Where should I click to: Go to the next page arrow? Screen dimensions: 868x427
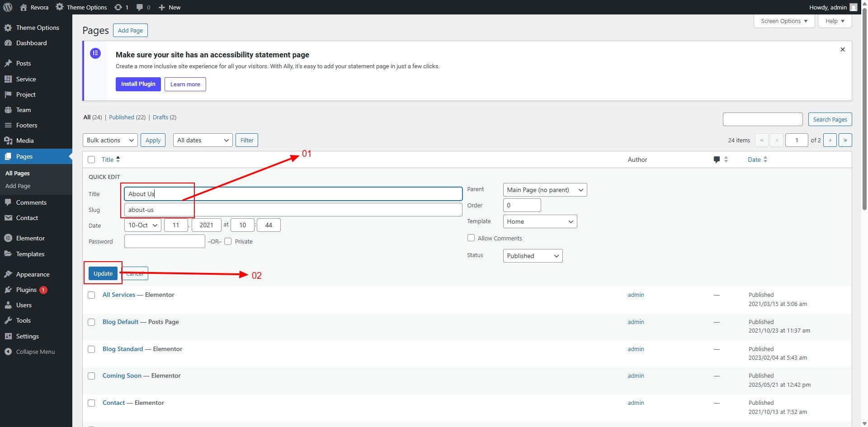(x=830, y=140)
